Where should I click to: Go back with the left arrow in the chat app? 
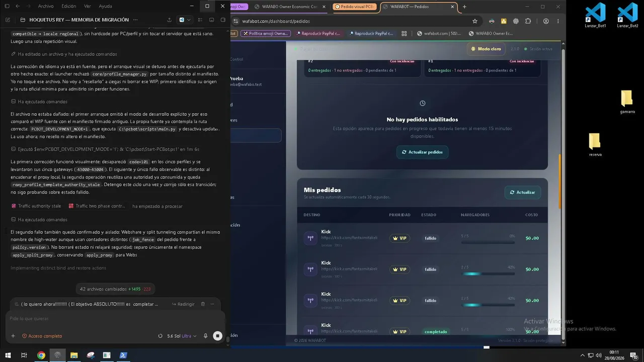click(17, 6)
